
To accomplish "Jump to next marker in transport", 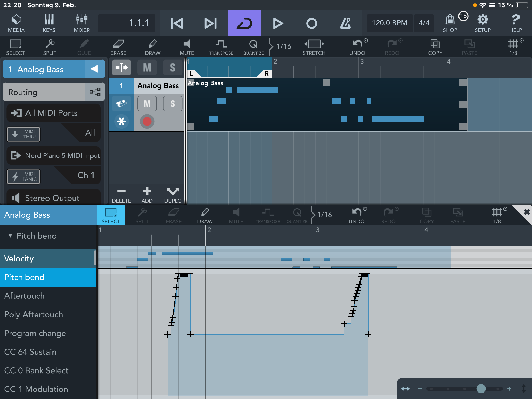I will pos(210,23).
